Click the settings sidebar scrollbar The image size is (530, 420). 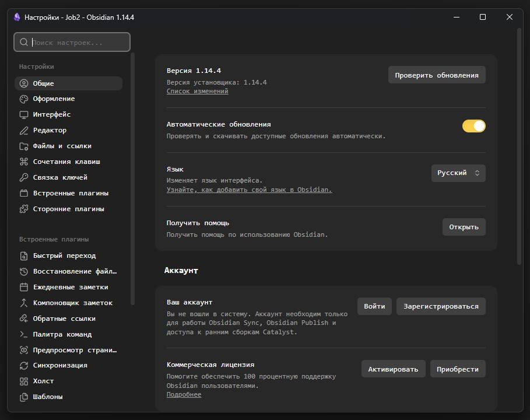tap(132, 179)
